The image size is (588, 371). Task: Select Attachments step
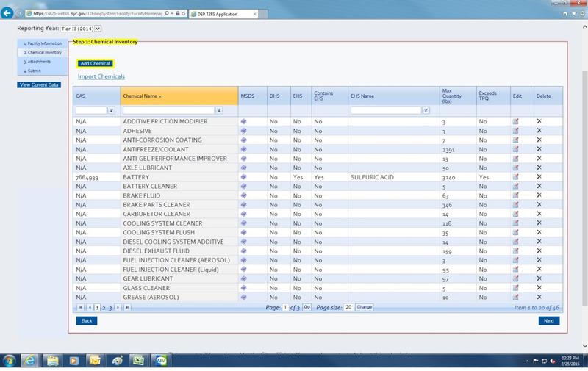tap(43, 62)
